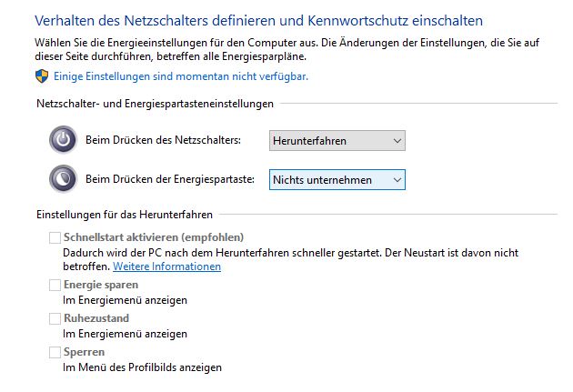Open the 'Nichts unternehmen' dropdown
This screenshot has width=573, height=392.
pos(337,180)
